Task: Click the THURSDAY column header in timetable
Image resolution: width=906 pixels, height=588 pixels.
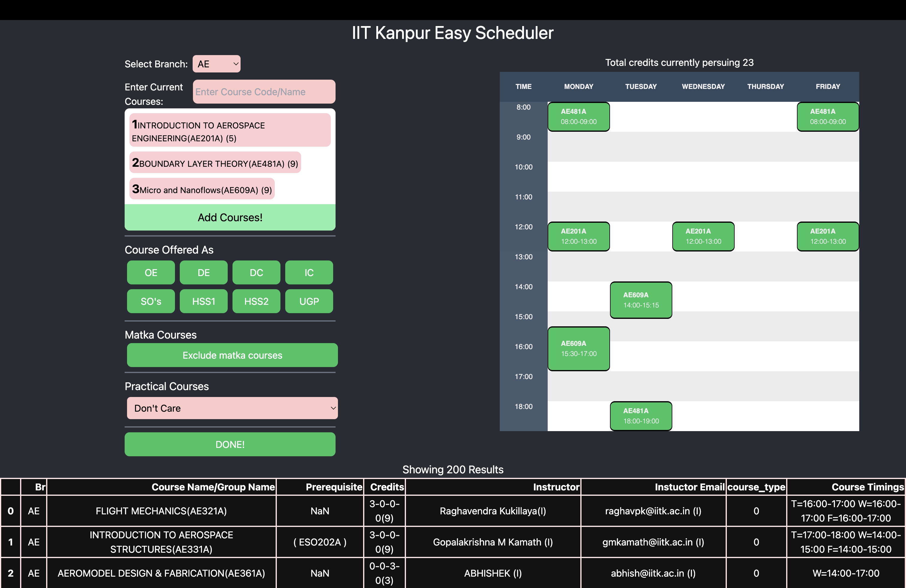Action: coord(765,87)
